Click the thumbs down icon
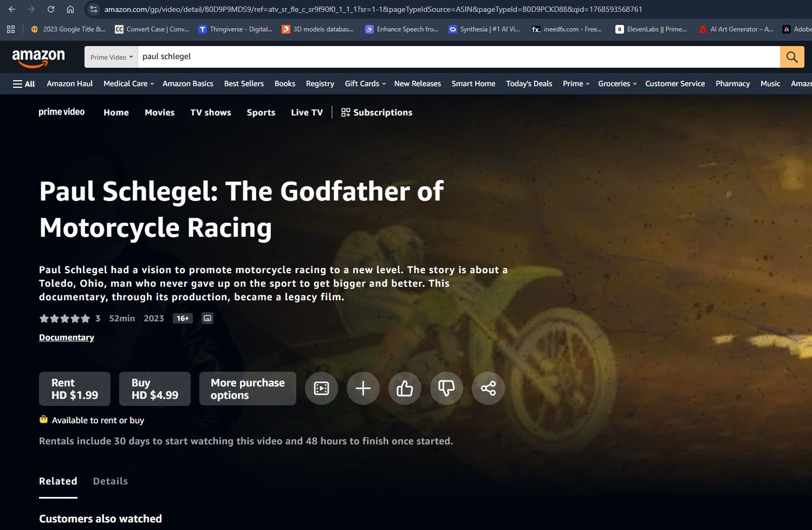This screenshot has height=530, width=812. click(446, 388)
